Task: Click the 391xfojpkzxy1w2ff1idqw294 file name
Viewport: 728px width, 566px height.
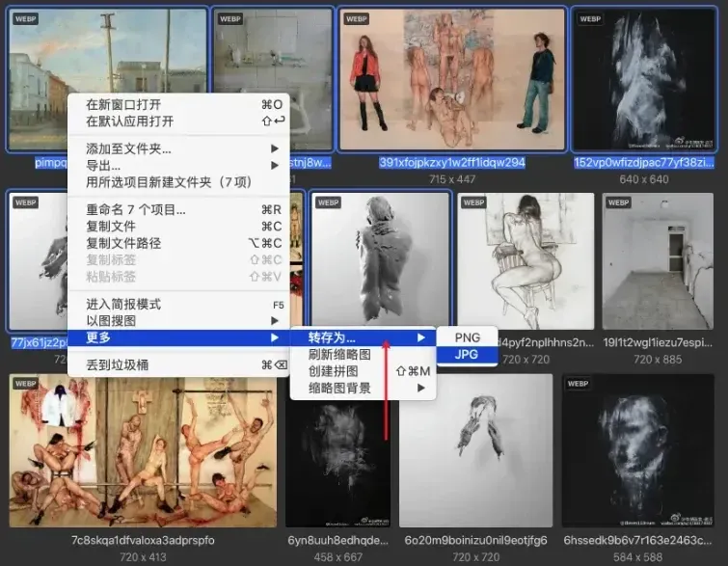Action: click(452, 163)
